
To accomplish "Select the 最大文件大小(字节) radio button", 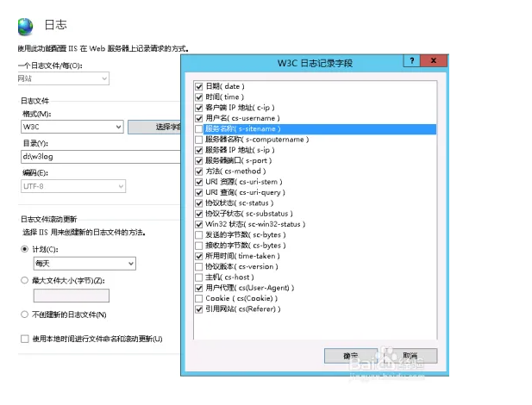I will 24,280.
